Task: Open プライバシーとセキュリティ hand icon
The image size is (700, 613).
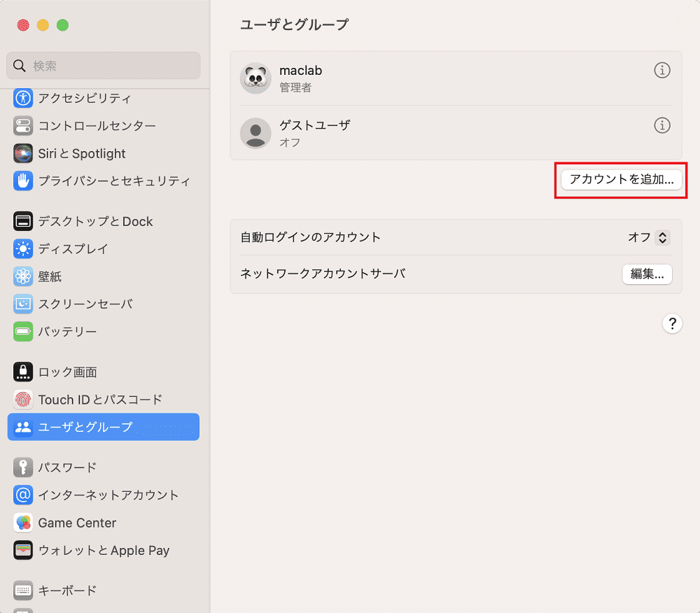Action: [x=23, y=181]
